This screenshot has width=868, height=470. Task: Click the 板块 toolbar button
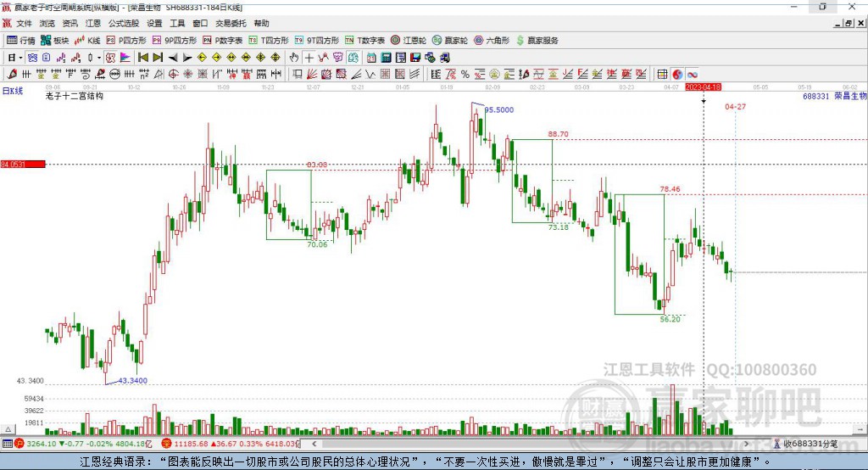[x=55, y=41]
